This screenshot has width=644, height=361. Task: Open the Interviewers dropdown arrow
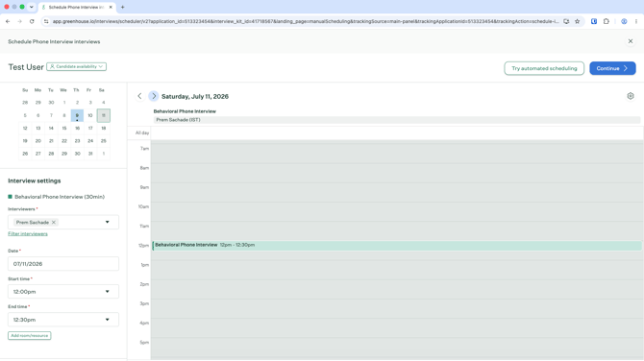(x=108, y=222)
